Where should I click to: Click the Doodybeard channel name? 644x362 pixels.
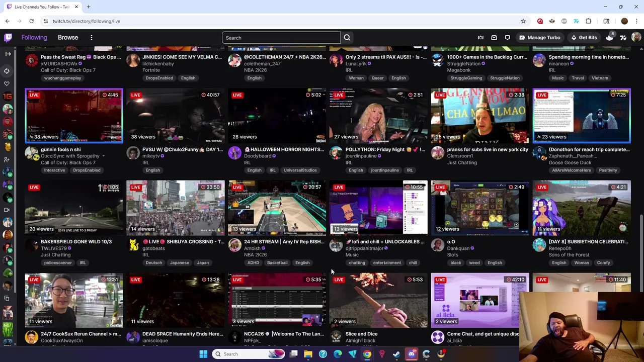(x=258, y=156)
